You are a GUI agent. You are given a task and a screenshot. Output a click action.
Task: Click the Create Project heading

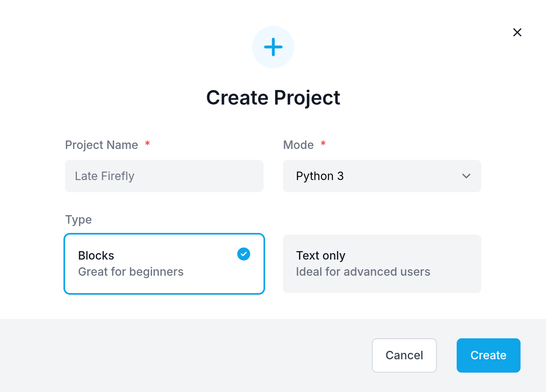tap(273, 98)
